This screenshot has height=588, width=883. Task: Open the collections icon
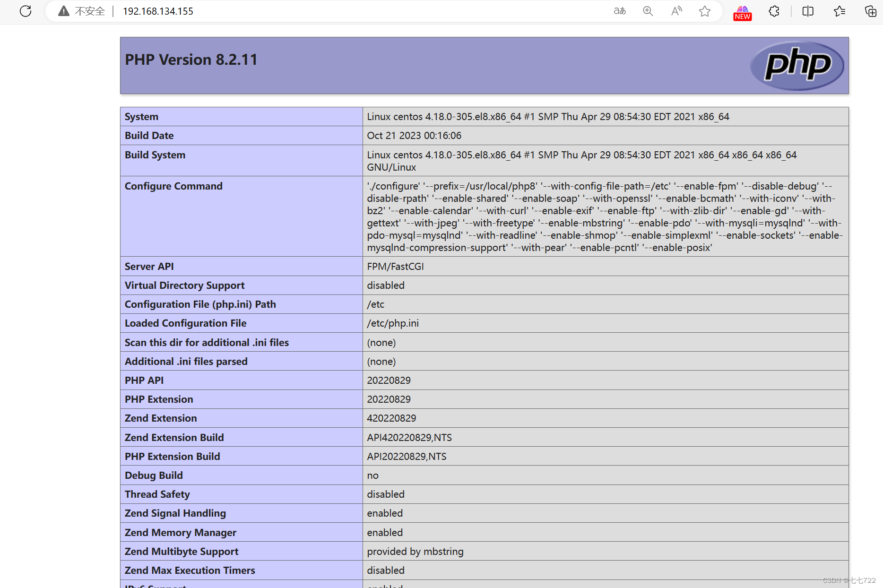pyautogui.click(x=870, y=11)
